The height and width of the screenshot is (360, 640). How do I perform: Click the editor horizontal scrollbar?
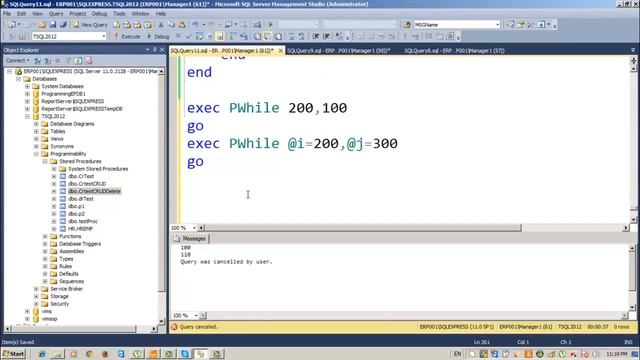point(363,228)
